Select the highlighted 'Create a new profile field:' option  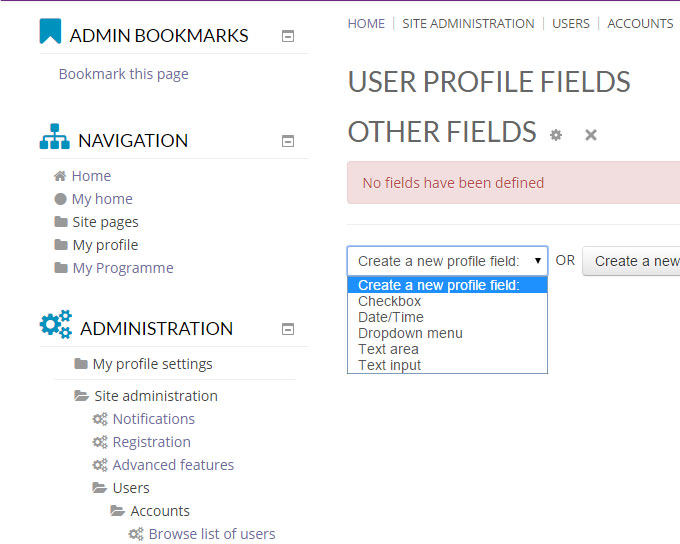point(448,285)
